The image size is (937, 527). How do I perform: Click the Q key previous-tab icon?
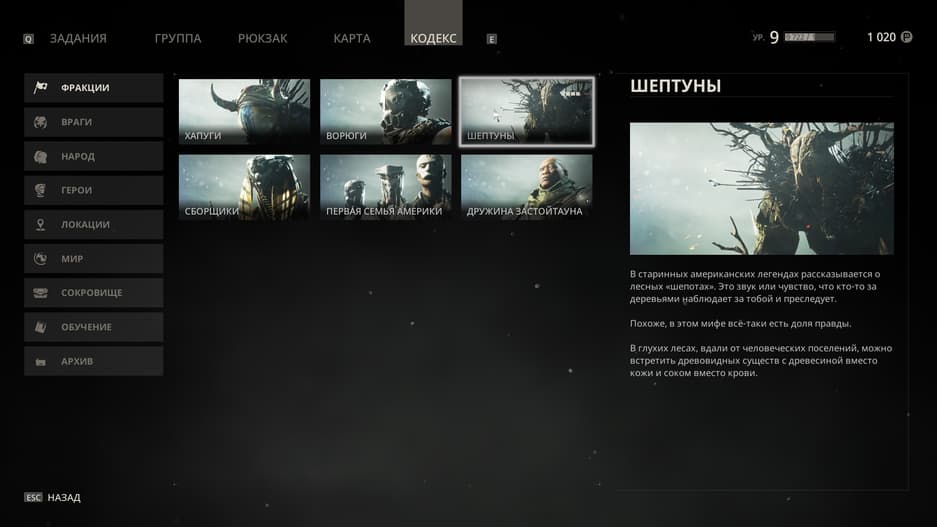tap(28, 39)
